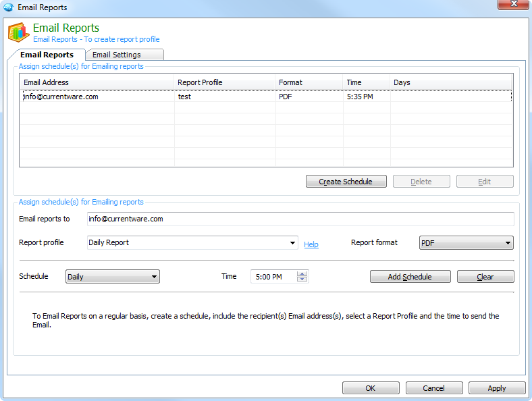Switch to the Email Settings tab
The height and width of the screenshot is (401, 532).
(124, 55)
